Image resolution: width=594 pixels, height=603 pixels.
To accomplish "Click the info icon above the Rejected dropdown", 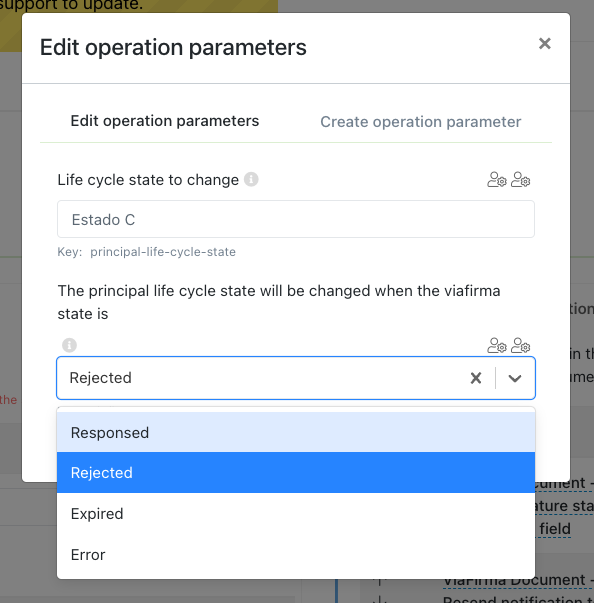I will tap(70, 345).
